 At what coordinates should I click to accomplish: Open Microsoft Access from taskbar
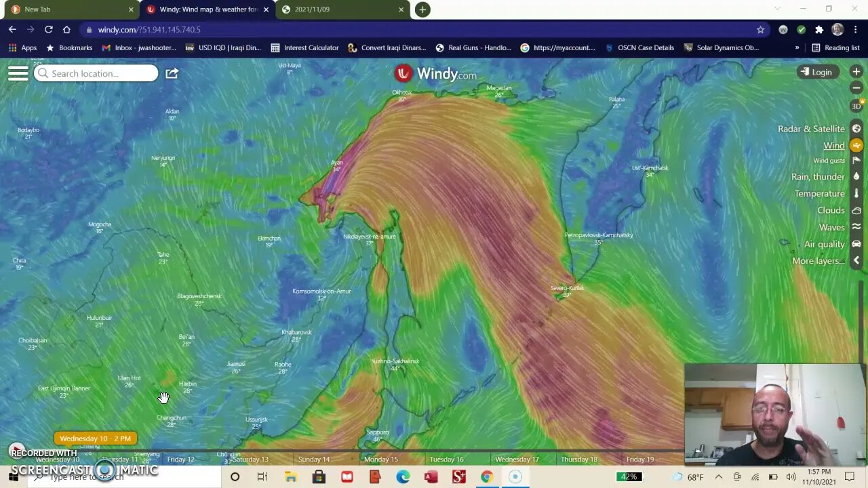(431, 477)
